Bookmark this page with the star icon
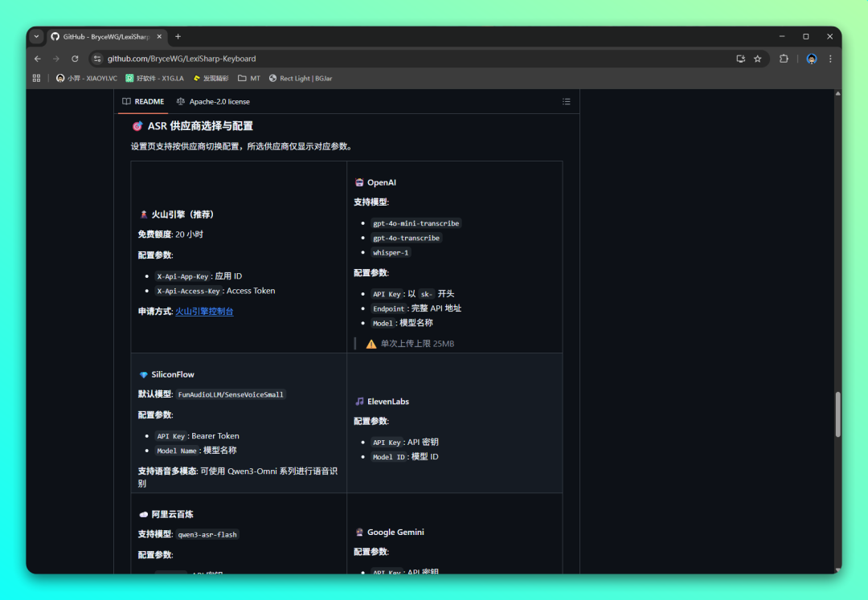The width and height of the screenshot is (868, 600). tap(757, 59)
